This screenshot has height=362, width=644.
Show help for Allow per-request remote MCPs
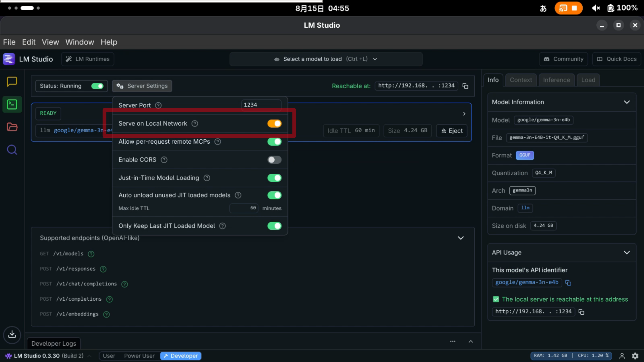click(217, 142)
